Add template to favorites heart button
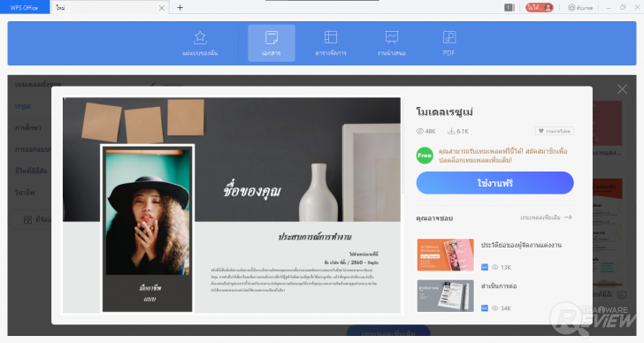The height and width of the screenshot is (343, 644). click(x=554, y=132)
